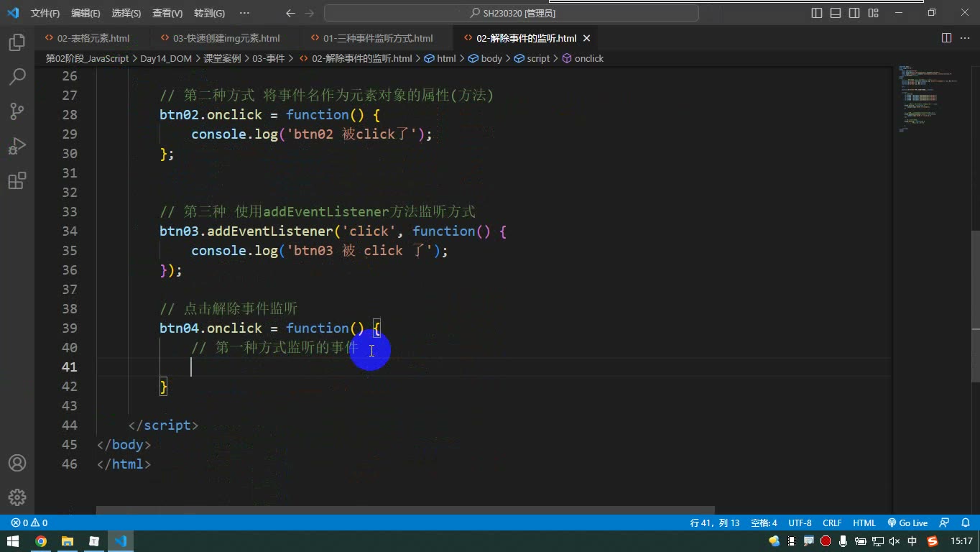The image size is (980, 552).
Task: Go forward using the title bar arrow
Action: [310, 13]
